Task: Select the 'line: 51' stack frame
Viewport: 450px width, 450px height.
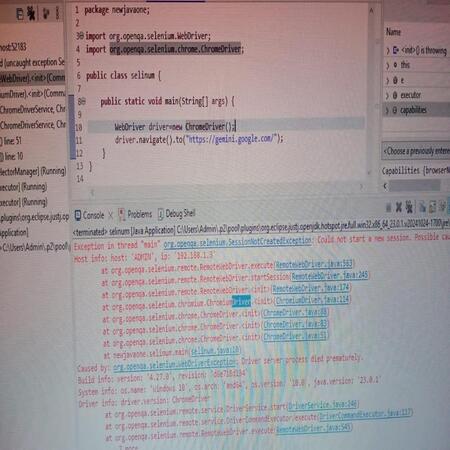Action: click(x=12, y=141)
